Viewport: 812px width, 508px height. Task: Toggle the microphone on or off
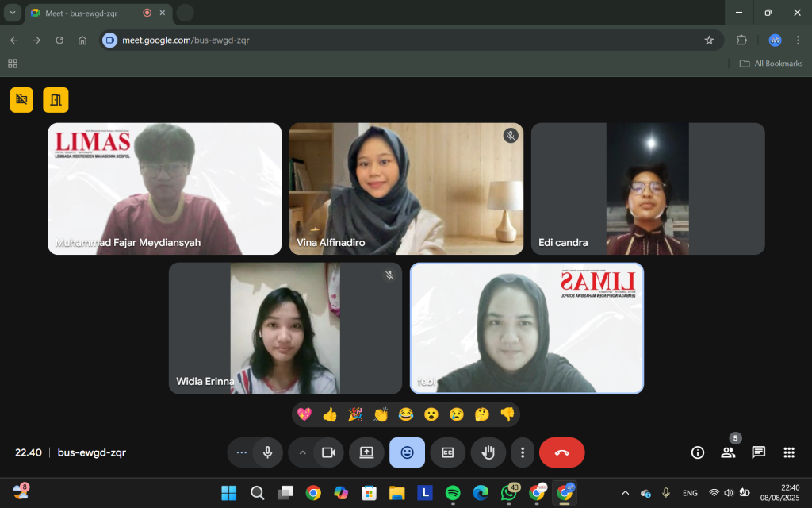[x=268, y=452]
